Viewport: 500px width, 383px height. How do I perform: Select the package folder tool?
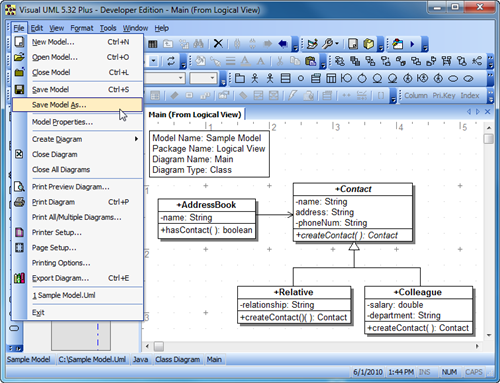click(x=240, y=78)
